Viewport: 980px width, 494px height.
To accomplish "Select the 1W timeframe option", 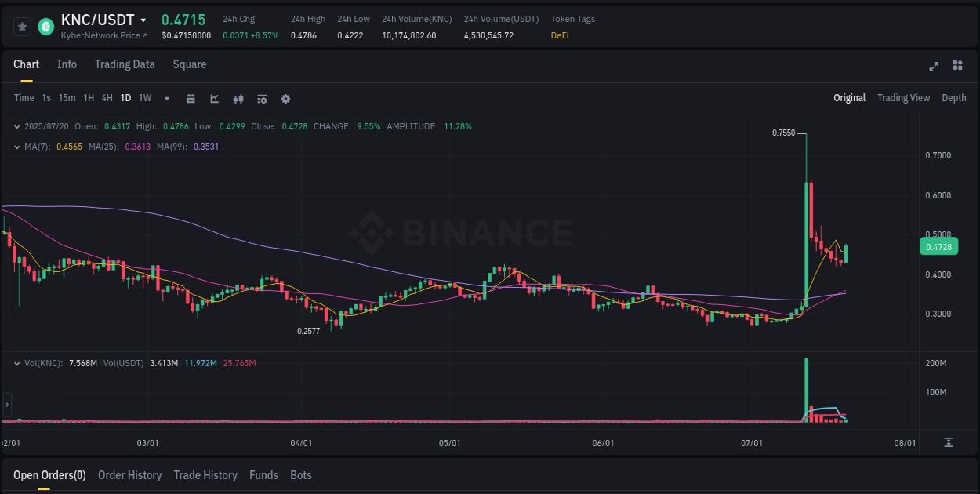I will tap(144, 98).
